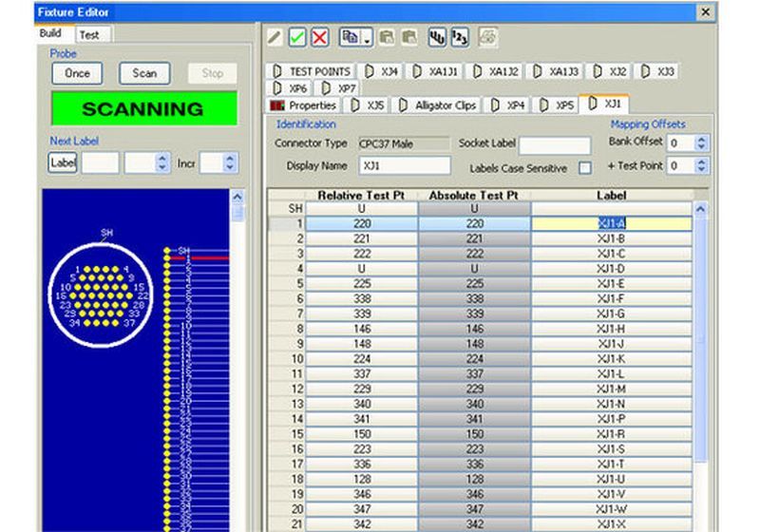Click the table's vertical scrollbar up arrow
Viewport: 760px width, 532px height.
(701, 209)
